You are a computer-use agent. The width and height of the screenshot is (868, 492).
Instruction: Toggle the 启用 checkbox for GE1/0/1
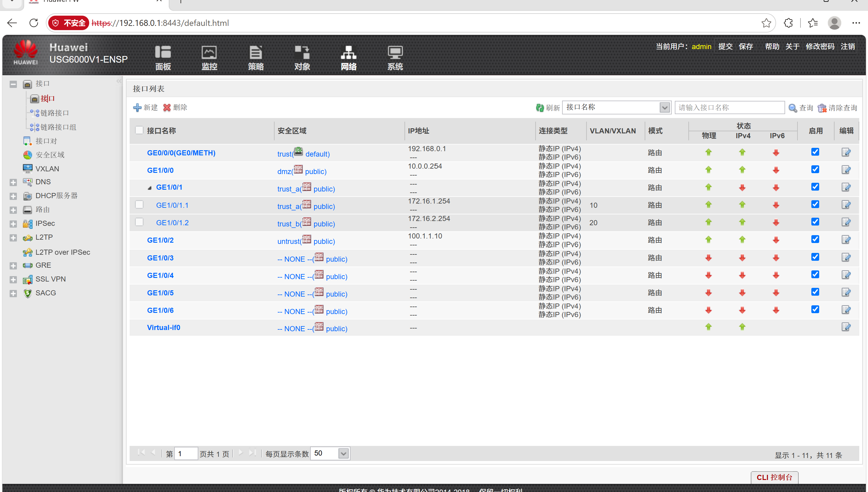pyautogui.click(x=815, y=187)
